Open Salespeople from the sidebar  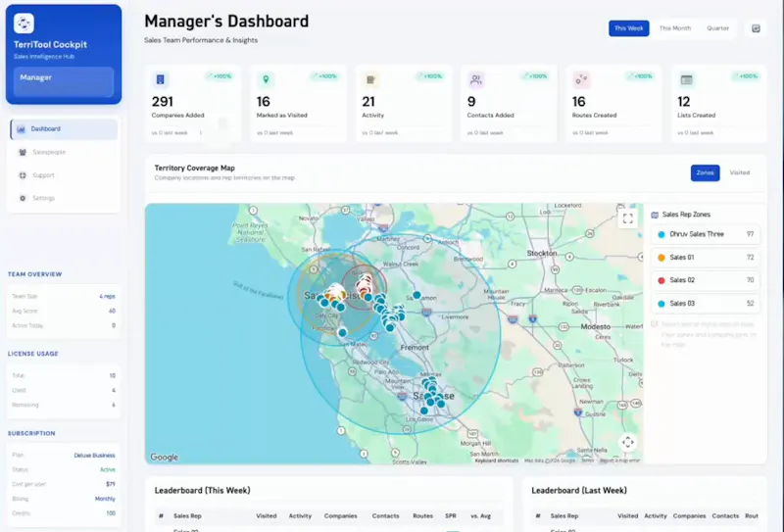pyautogui.click(x=64, y=152)
